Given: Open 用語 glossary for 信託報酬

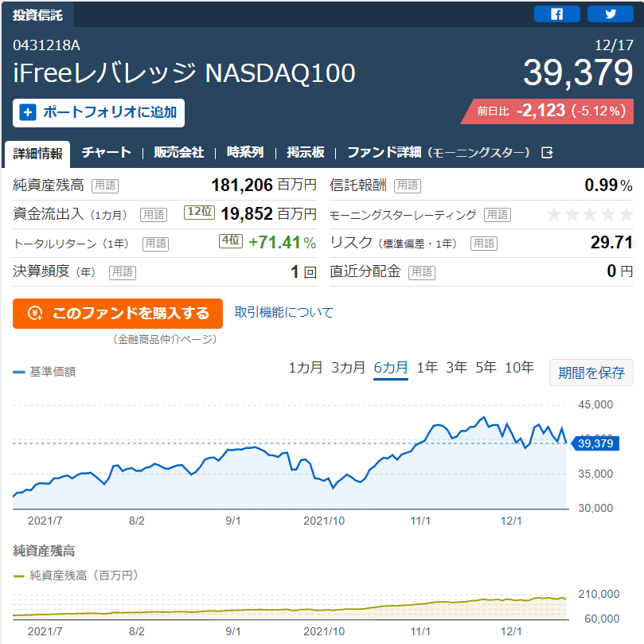Looking at the screenshot, I should pyautogui.click(x=408, y=185).
